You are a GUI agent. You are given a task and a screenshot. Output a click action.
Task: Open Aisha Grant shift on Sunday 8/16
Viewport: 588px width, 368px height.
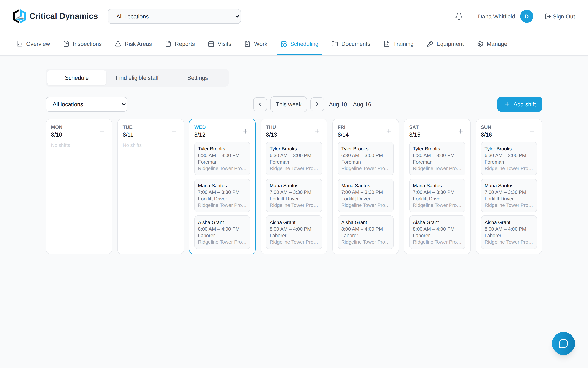(509, 232)
